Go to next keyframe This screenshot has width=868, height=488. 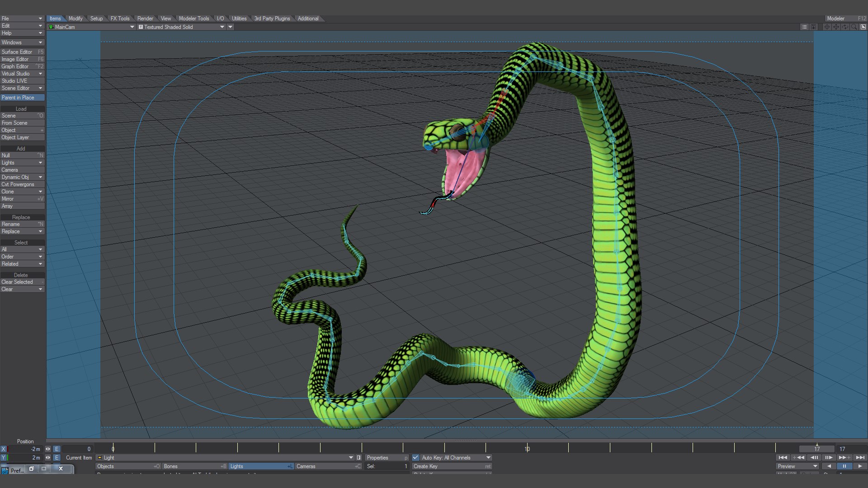coord(844,458)
